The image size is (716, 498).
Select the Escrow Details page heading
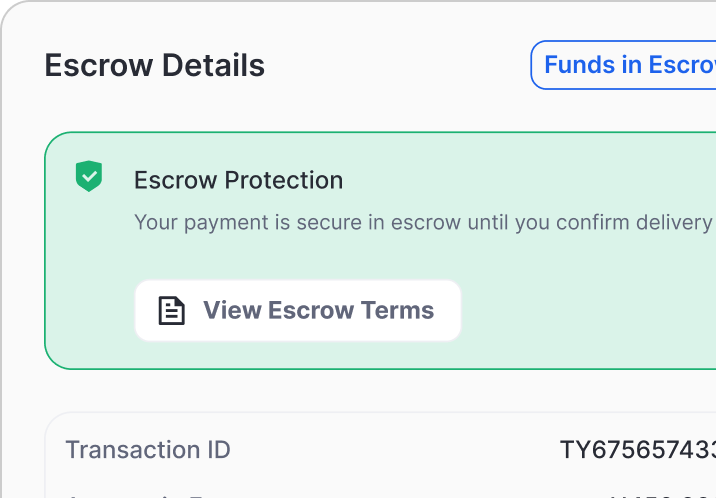click(x=155, y=66)
